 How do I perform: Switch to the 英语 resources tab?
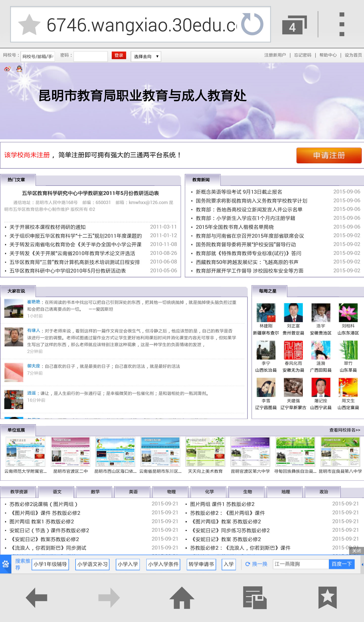[x=133, y=492]
